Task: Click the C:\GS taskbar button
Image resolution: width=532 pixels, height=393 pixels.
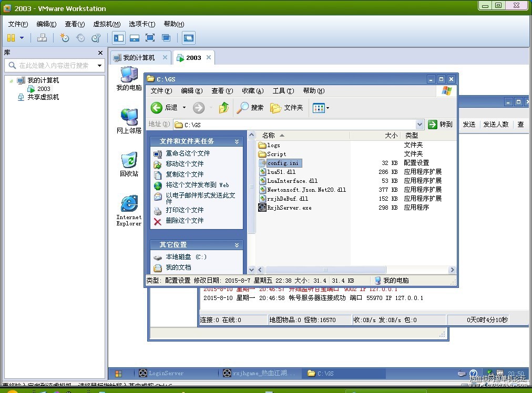Action: [x=345, y=374]
